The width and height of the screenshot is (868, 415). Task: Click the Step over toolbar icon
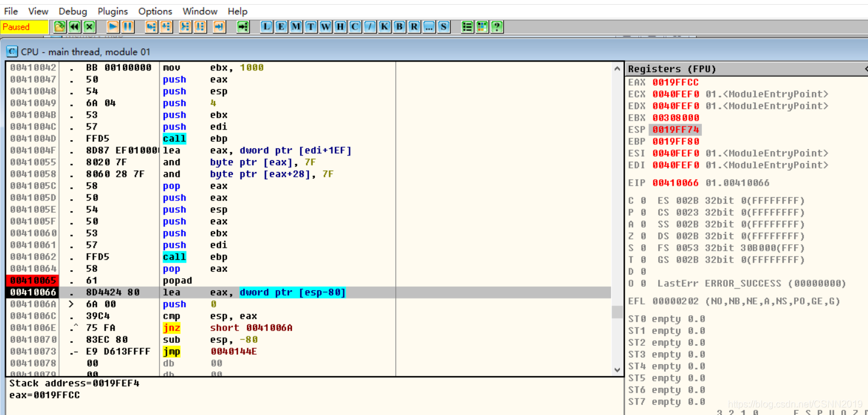pos(166,27)
